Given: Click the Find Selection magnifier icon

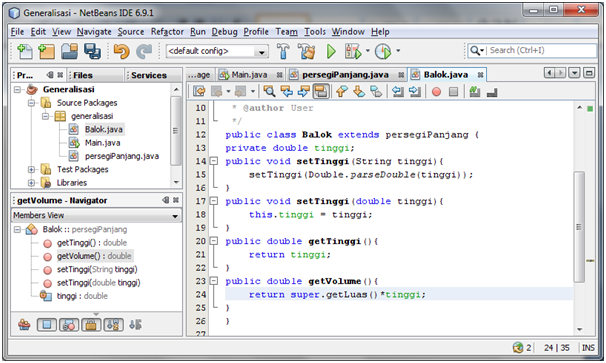Looking at the screenshot, I should tap(269, 92).
